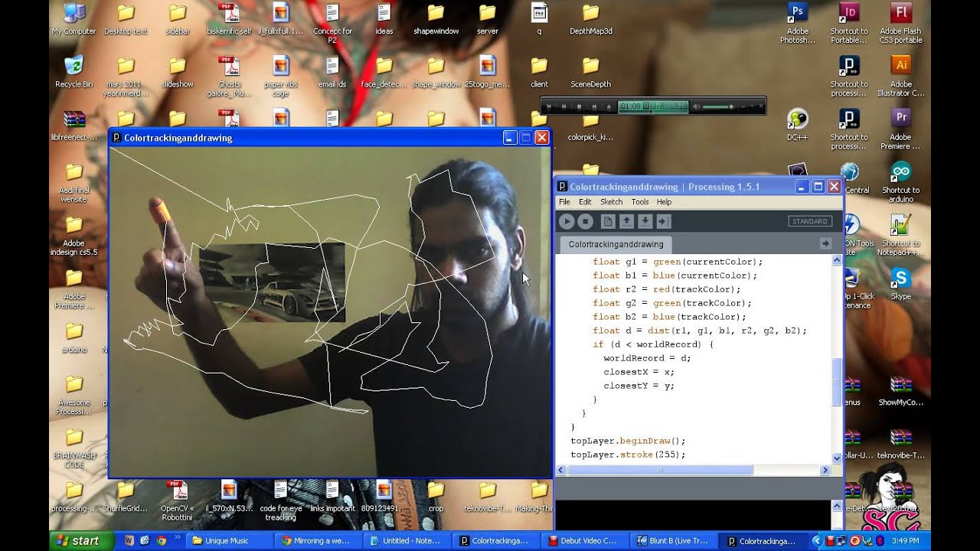Select the DC++ desktop shortcut
This screenshot has width=980, height=551.
[x=798, y=126]
